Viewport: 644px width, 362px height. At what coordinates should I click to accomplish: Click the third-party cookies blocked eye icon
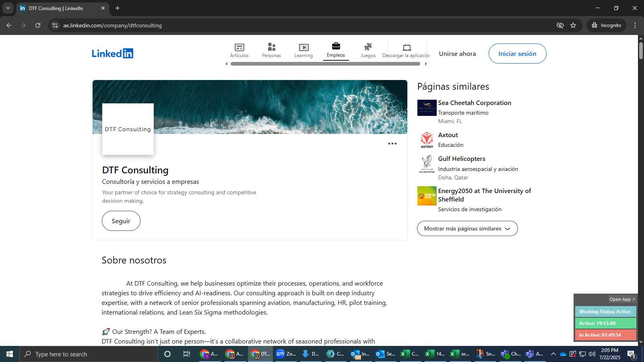560,25
